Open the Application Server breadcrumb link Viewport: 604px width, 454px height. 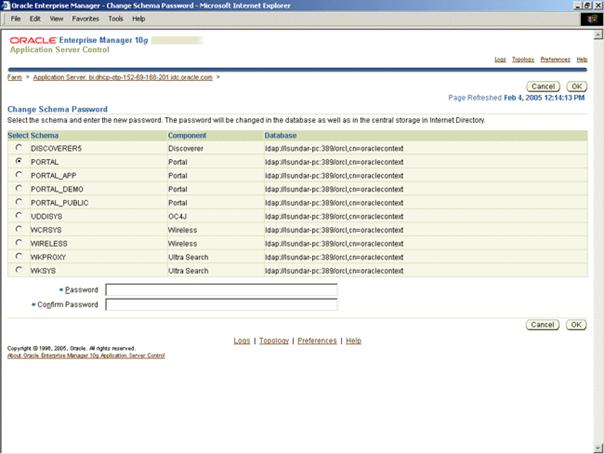pyautogui.click(x=123, y=76)
